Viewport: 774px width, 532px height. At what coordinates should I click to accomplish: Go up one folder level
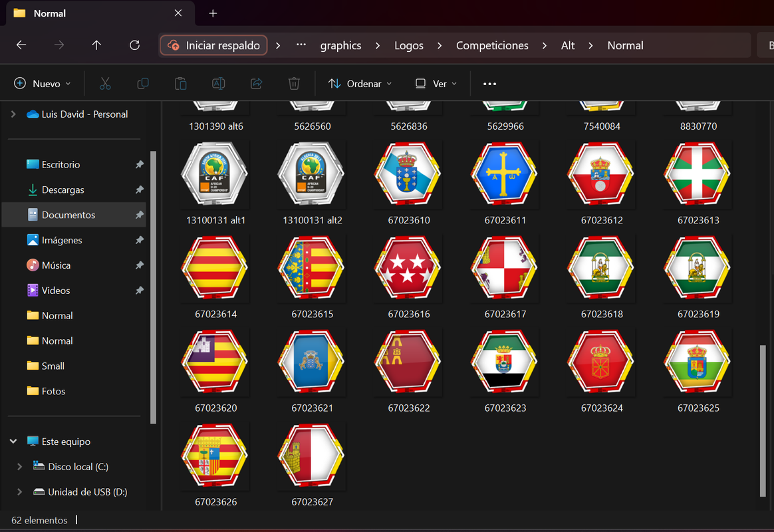[x=96, y=45]
